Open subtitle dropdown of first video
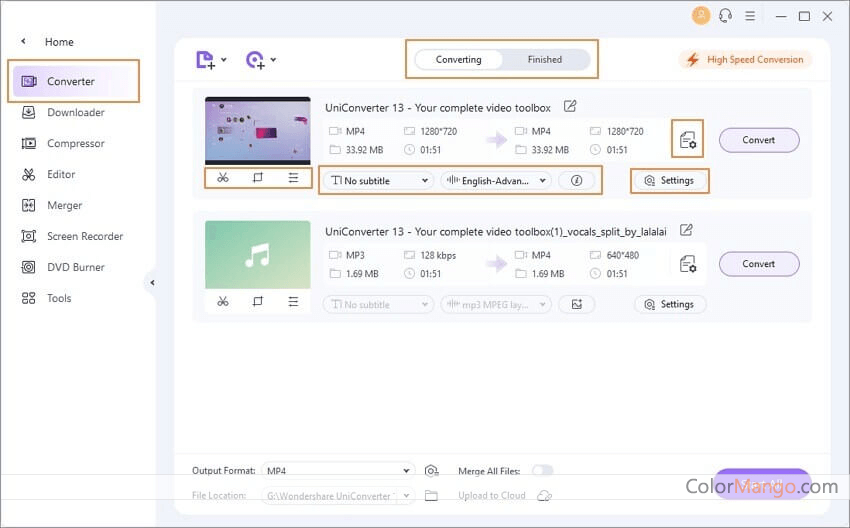Image resolution: width=850 pixels, height=528 pixels. (x=378, y=181)
